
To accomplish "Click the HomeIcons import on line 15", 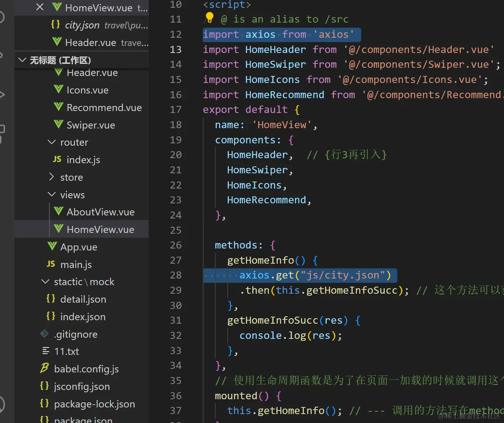I will [345, 79].
